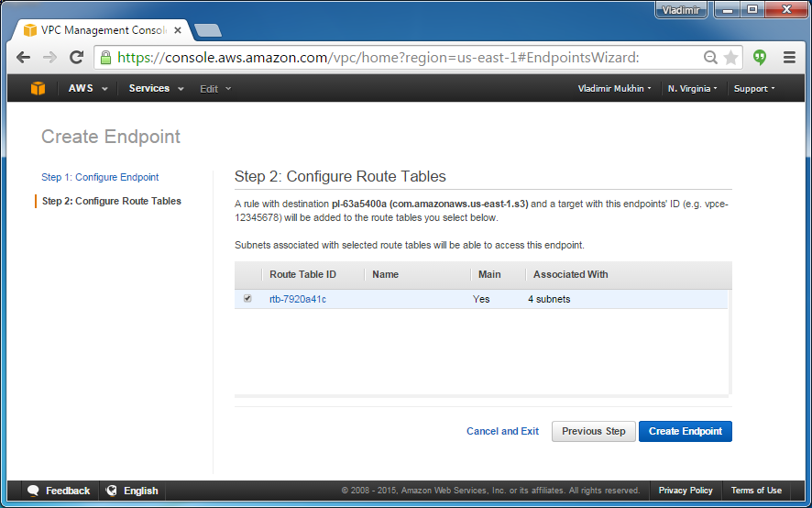This screenshot has width=812, height=508.
Task: Expand the AWS dropdown menu
Action: tap(88, 89)
